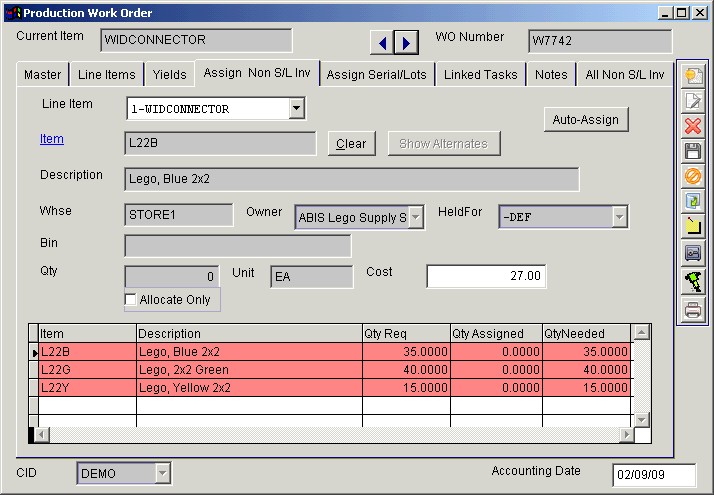Open the Owner dropdown list
714x495 pixels.
tap(416, 217)
